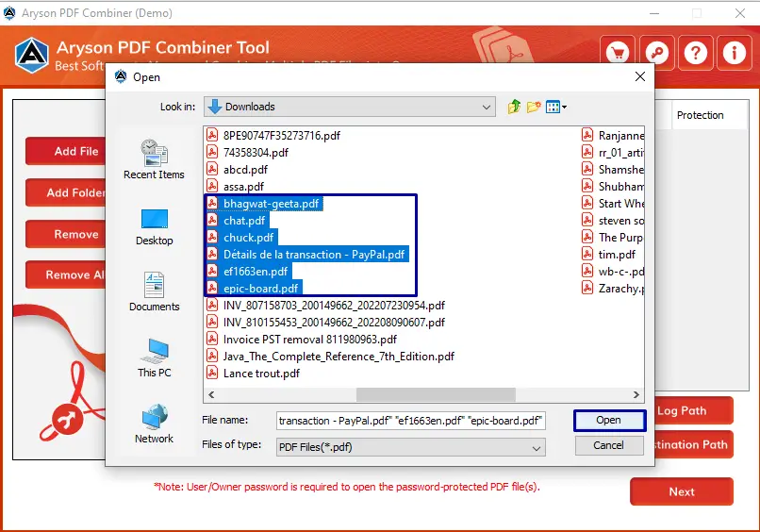760x532 pixels.
Task: Click PDF icon beside wb-c-.pdf
Action: click(x=587, y=271)
